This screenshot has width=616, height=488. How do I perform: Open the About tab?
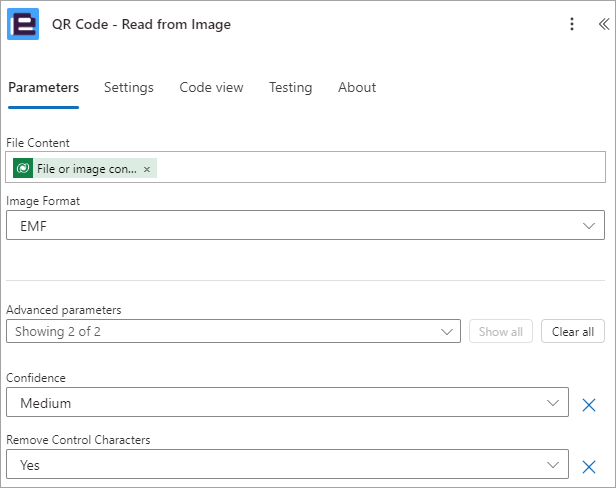357,87
